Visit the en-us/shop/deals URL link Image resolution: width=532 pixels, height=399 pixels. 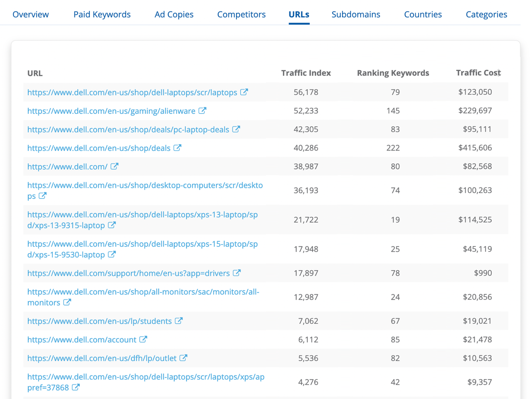(x=99, y=148)
